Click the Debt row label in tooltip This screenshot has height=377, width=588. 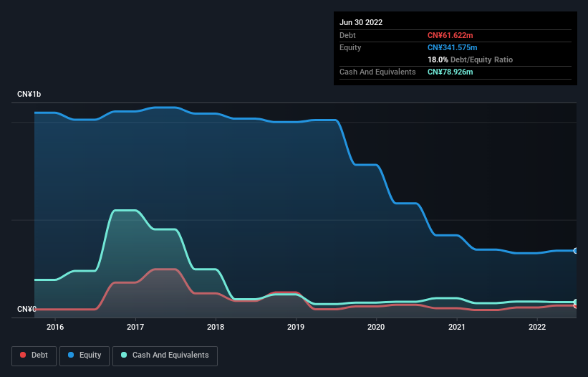(347, 35)
